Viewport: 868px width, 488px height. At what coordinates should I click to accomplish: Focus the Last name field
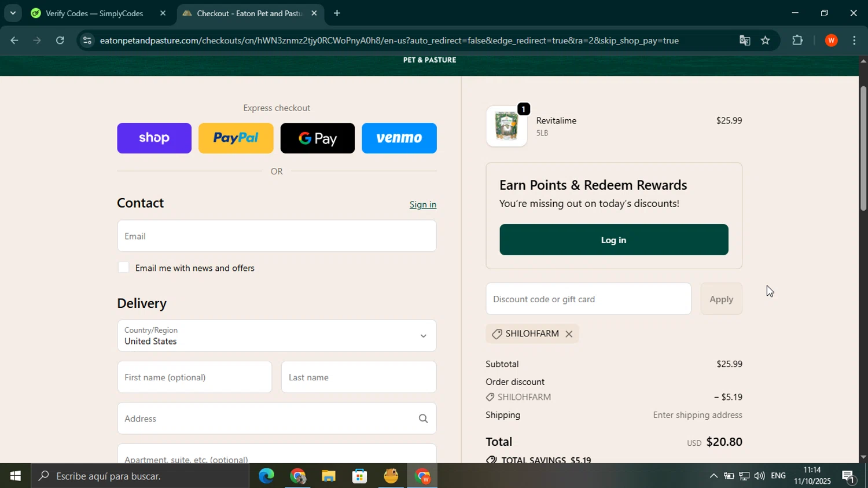[x=359, y=377]
